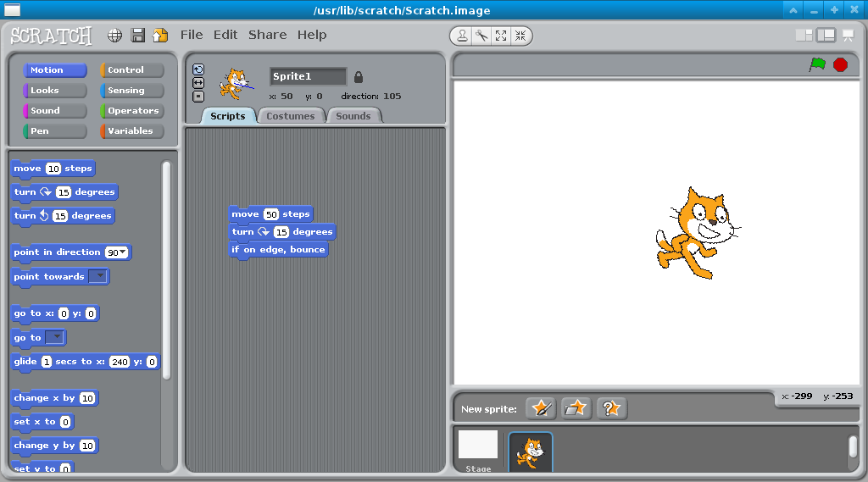Click the if on edge, bounce script block
Screen dimensions: 868x482
(x=278, y=250)
